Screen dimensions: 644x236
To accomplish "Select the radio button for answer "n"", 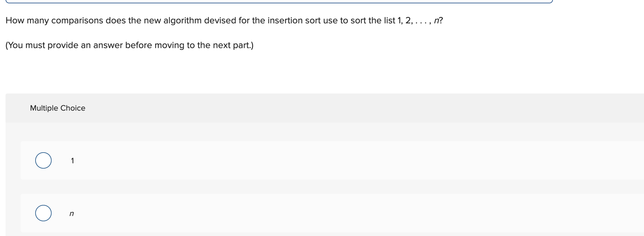I will [x=44, y=213].
